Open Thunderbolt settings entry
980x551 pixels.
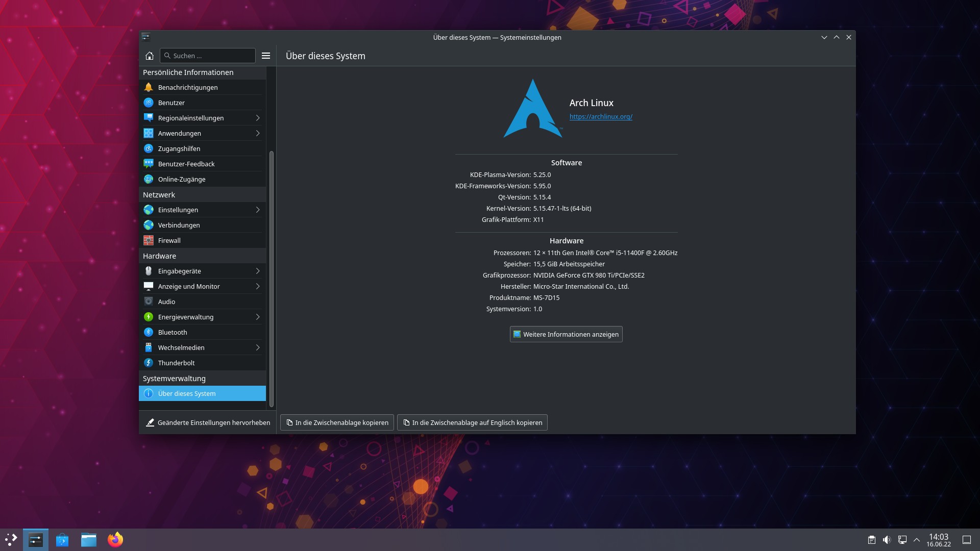tap(176, 363)
